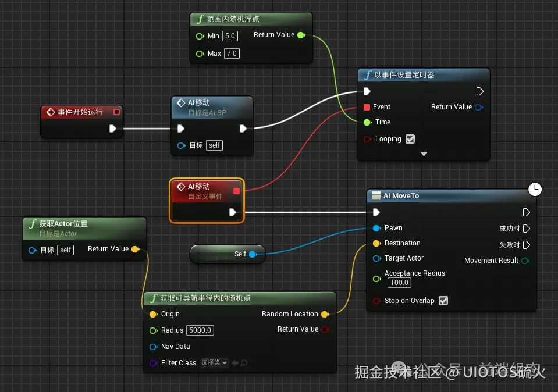Click the Return Value pin of 获取Actor位置
Screen dimensions: 558x392
(136, 250)
